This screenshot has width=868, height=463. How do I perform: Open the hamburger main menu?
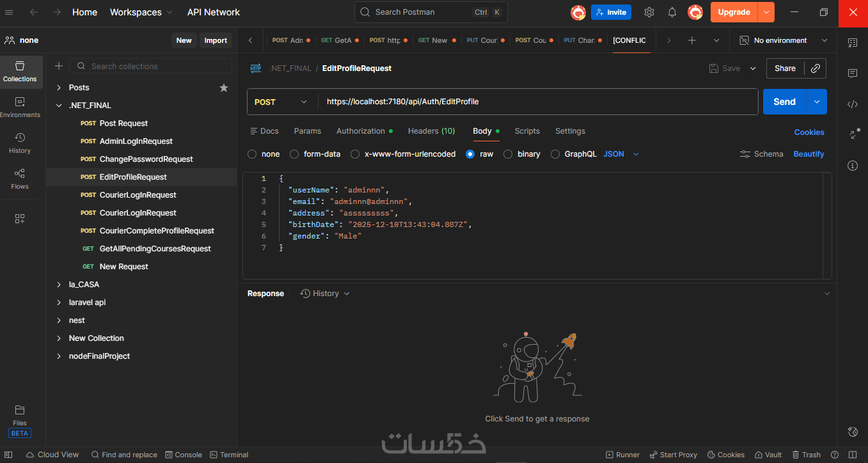[10, 12]
